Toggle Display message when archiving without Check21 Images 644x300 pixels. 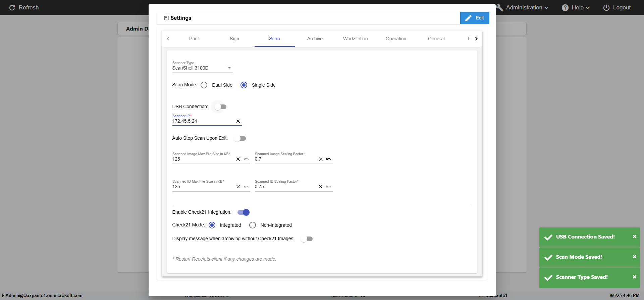[307, 239]
